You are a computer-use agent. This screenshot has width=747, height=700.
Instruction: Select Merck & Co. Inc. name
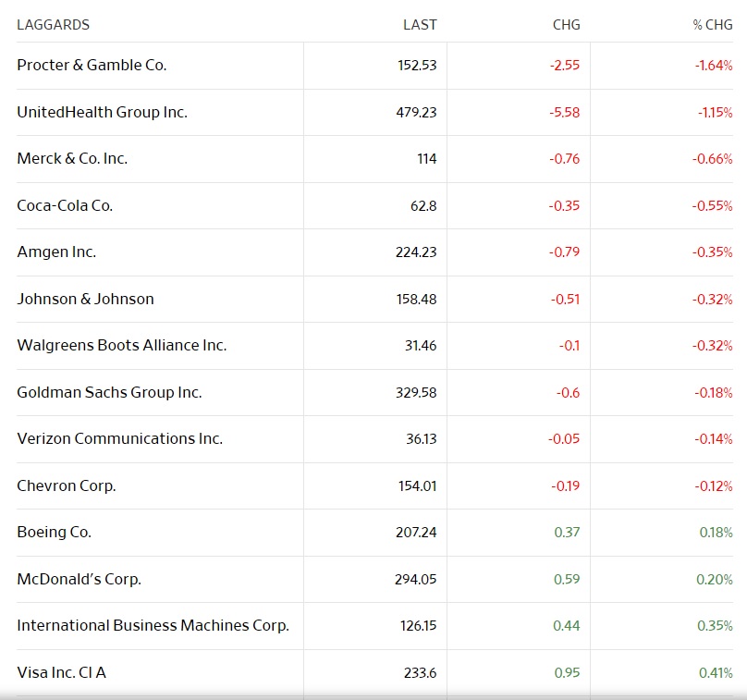click(x=72, y=159)
